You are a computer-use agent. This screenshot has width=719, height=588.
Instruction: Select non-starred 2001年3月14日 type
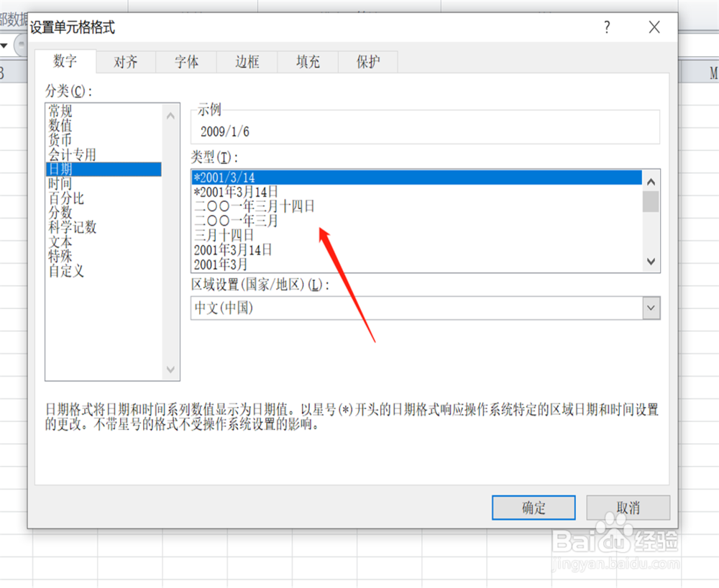416,249
